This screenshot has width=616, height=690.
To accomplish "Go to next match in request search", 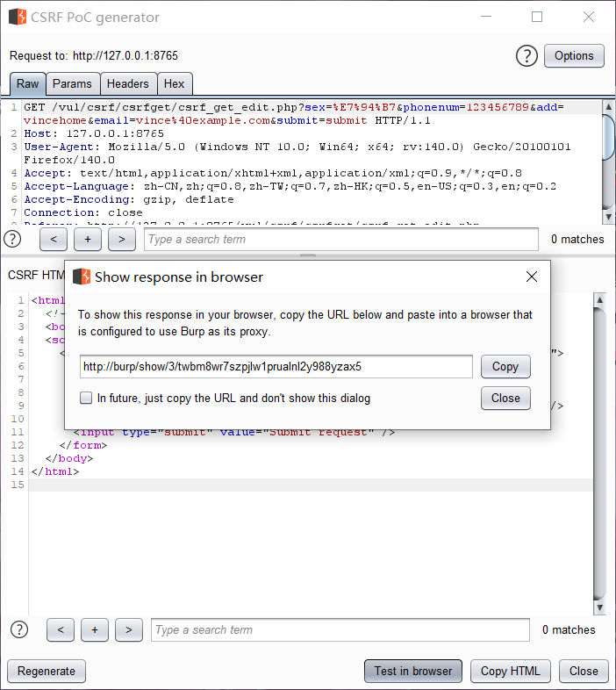I will [x=122, y=240].
